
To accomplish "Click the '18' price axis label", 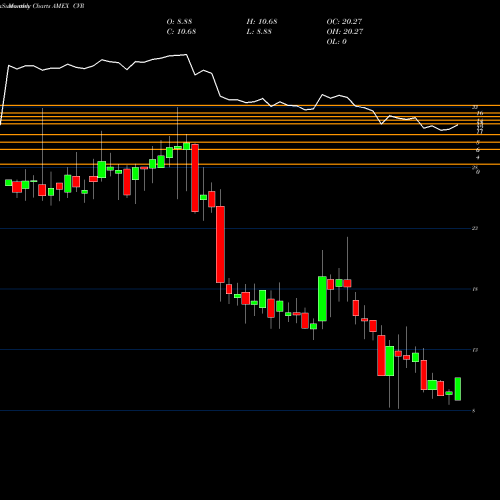I will pyautogui.click(x=475, y=289).
